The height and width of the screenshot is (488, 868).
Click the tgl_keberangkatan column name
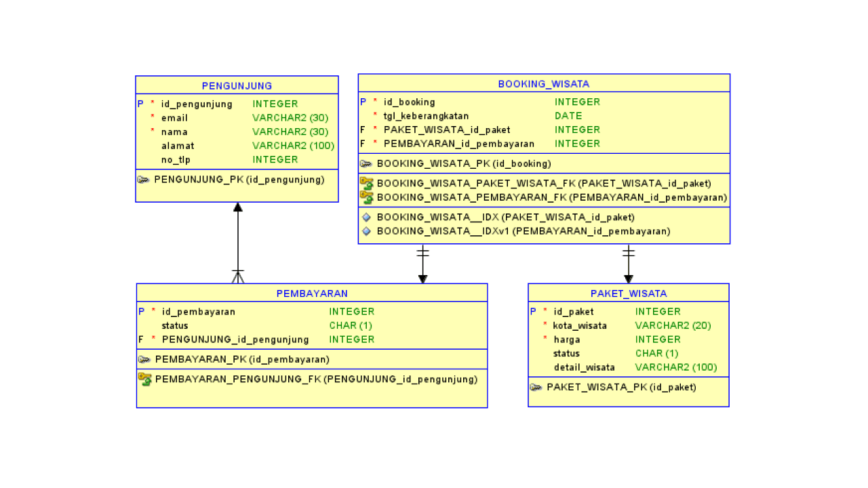point(427,116)
